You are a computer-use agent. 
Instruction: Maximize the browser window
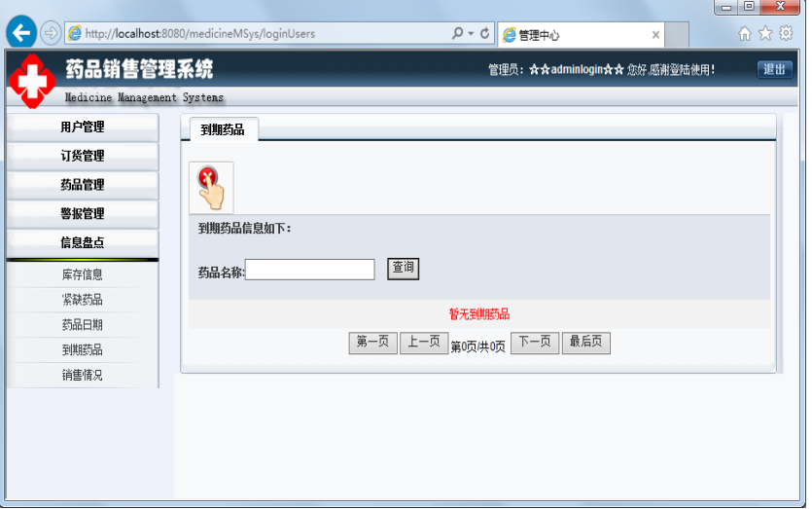click(750, 6)
